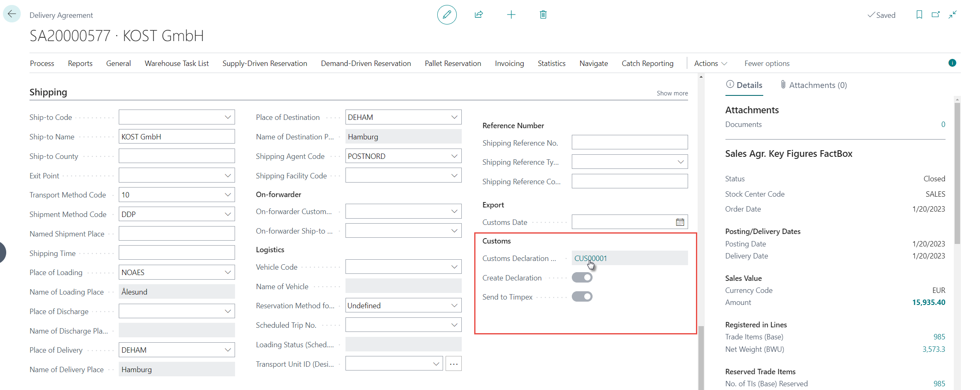Toggle the Create Declaration switch

click(582, 278)
